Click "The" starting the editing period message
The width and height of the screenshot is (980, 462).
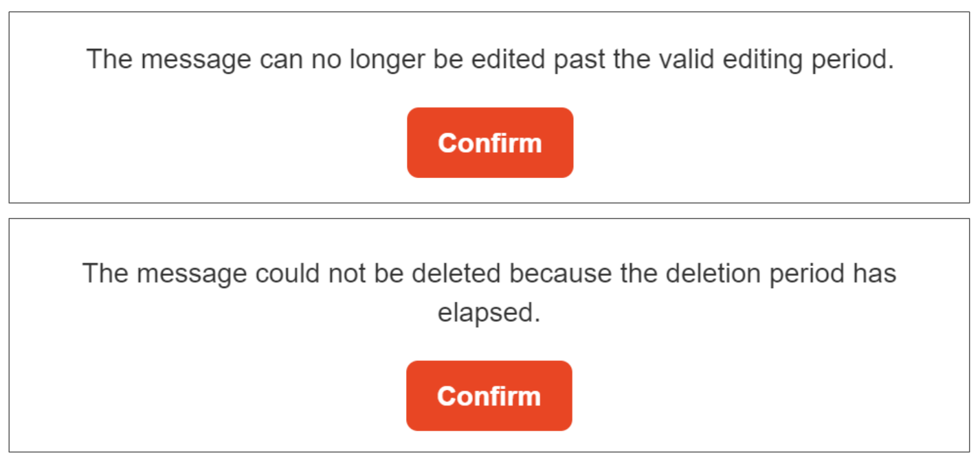pos(110,60)
